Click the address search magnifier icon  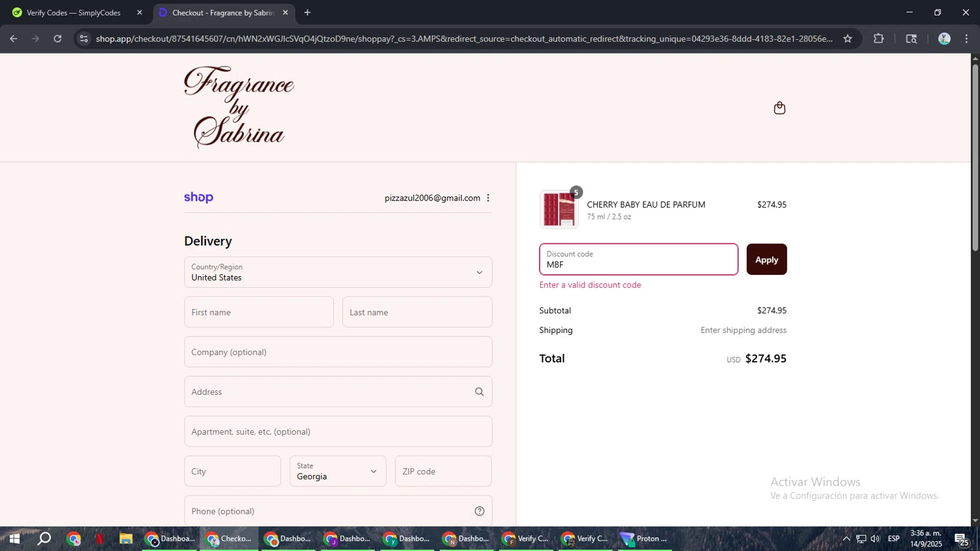point(480,392)
